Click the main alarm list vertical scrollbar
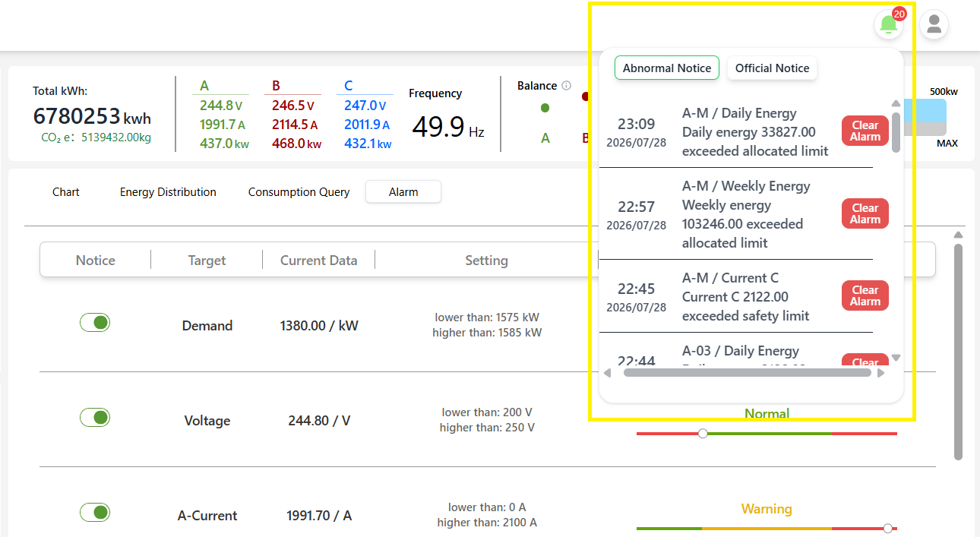 959,352
